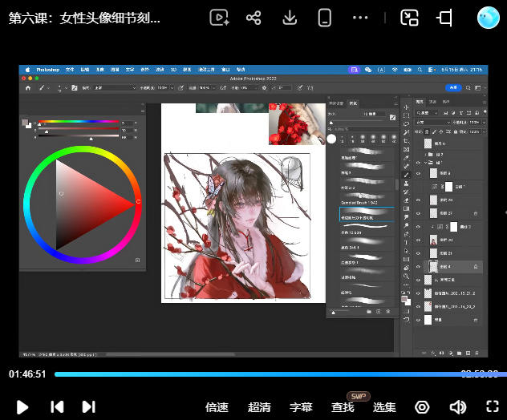Toggle visibility of layer 27
The width and height of the screenshot is (507, 420).
[418, 213]
